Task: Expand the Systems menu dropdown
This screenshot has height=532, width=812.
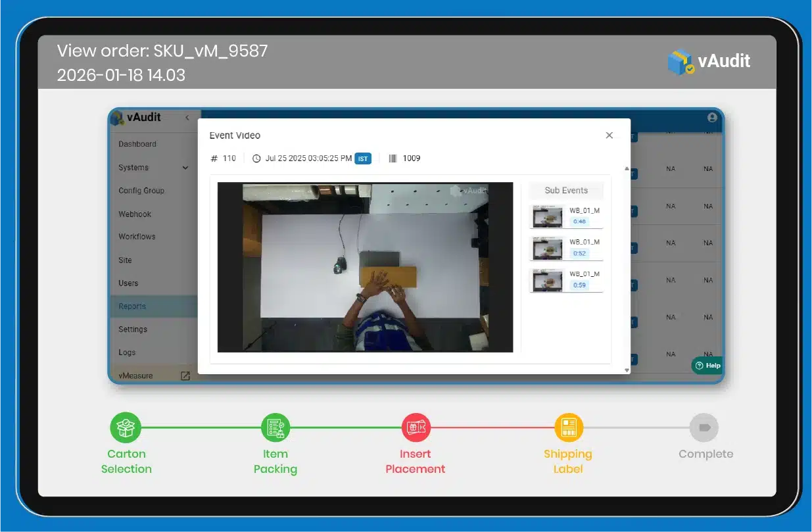Action: coord(185,168)
